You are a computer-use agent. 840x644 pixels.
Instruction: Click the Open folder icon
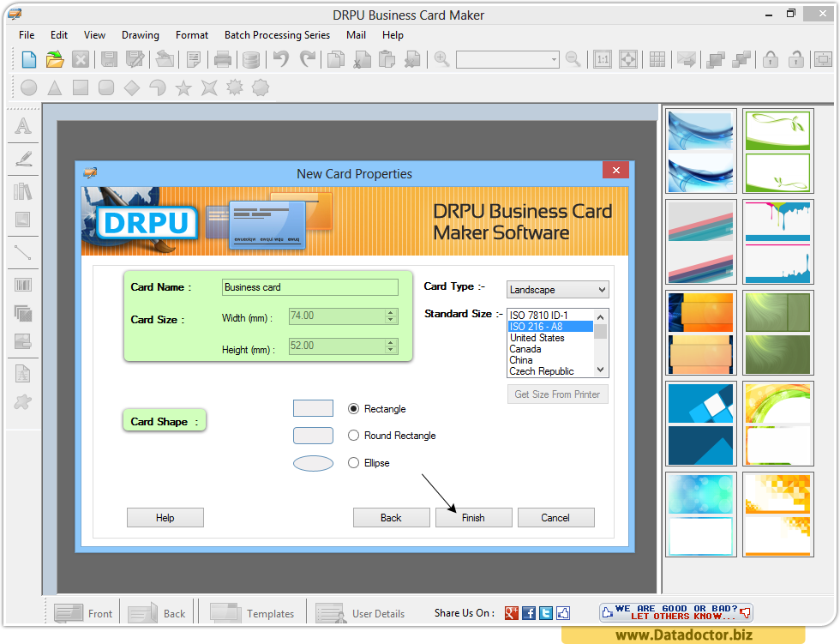[x=55, y=59]
